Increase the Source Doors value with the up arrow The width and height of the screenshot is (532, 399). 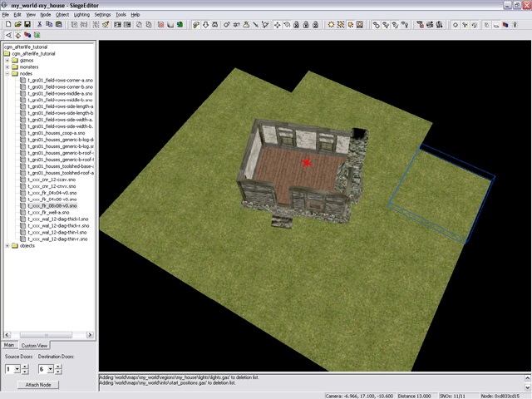(25, 367)
